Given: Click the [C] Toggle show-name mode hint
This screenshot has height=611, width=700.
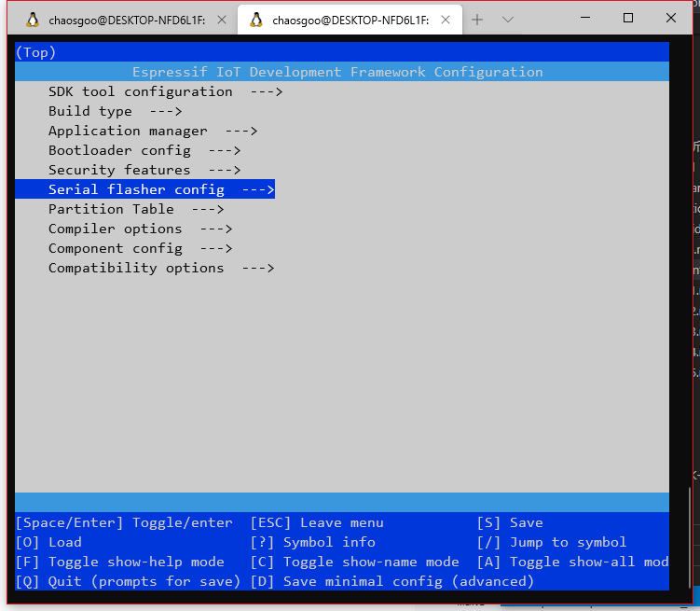Looking at the screenshot, I should coord(354,562).
